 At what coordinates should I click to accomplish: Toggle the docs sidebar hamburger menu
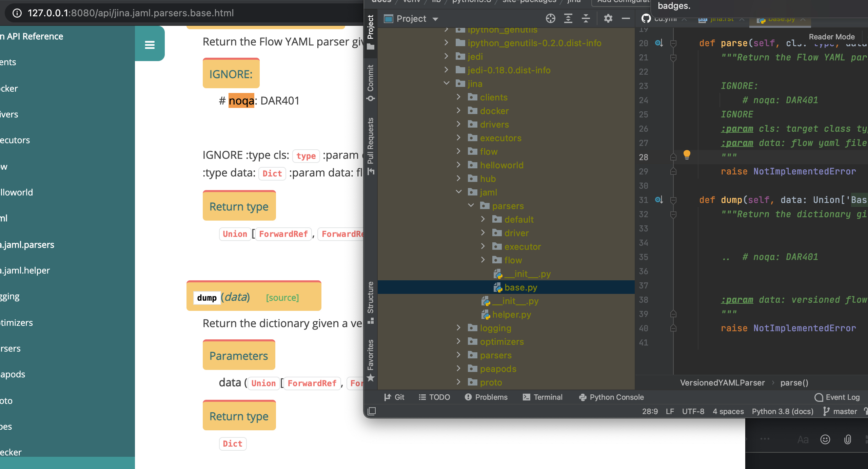coord(150,44)
